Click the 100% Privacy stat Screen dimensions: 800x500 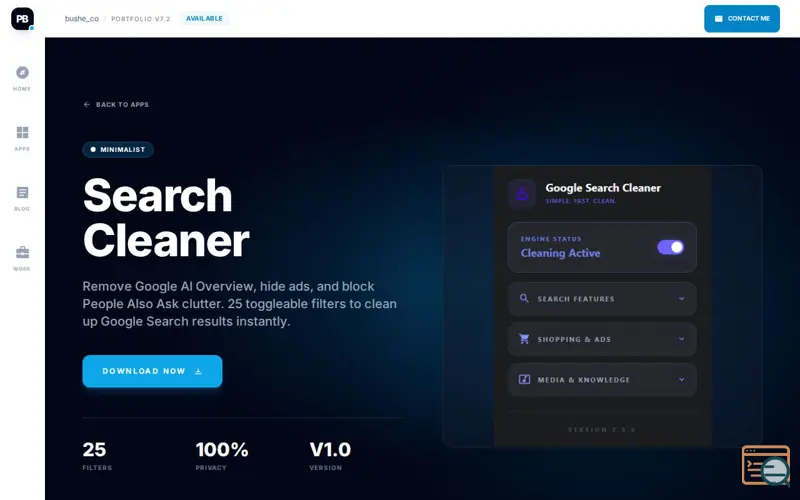(x=222, y=456)
